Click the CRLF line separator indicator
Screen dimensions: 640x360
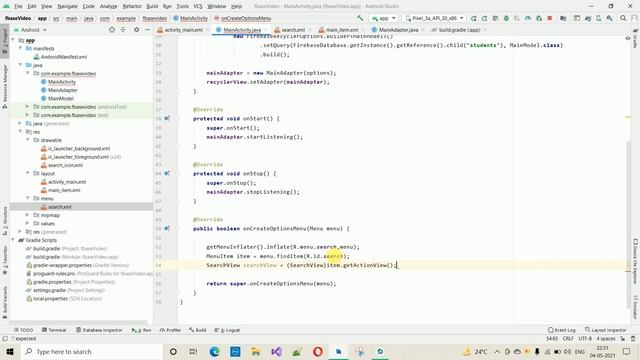(x=568, y=339)
